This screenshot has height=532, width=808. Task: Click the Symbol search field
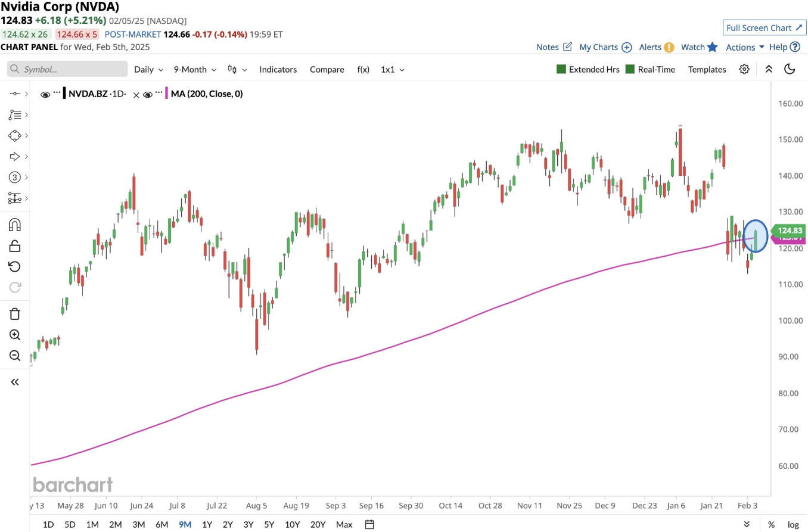(x=67, y=69)
